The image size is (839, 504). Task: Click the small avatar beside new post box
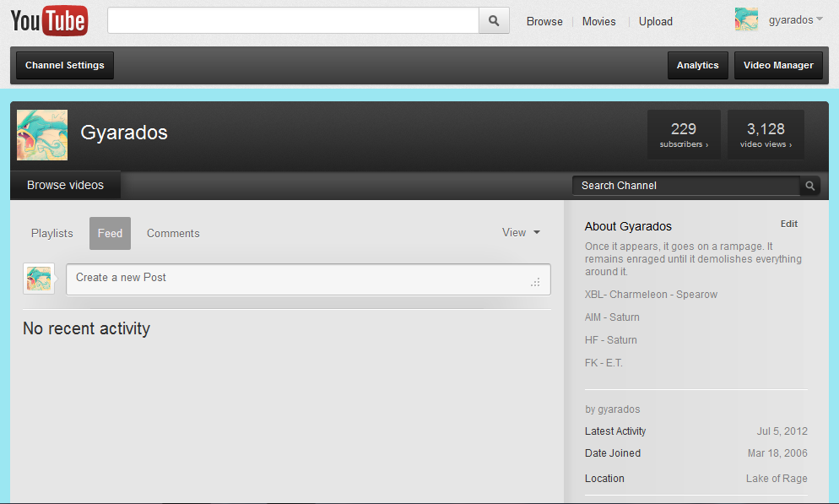(x=39, y=279)
